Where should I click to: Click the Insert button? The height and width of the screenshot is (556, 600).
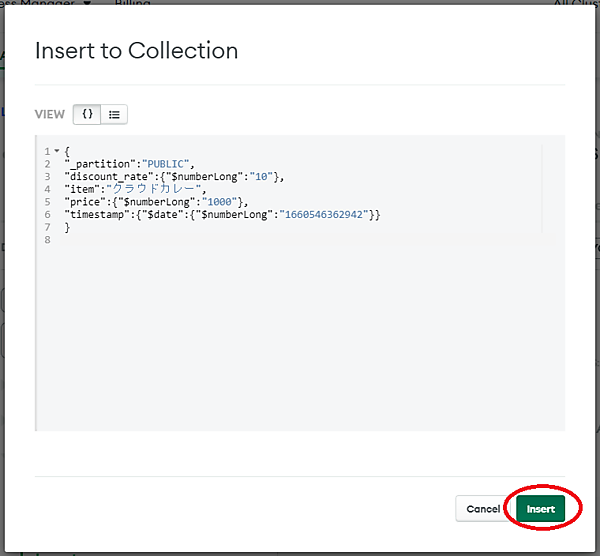coord(541,509)
